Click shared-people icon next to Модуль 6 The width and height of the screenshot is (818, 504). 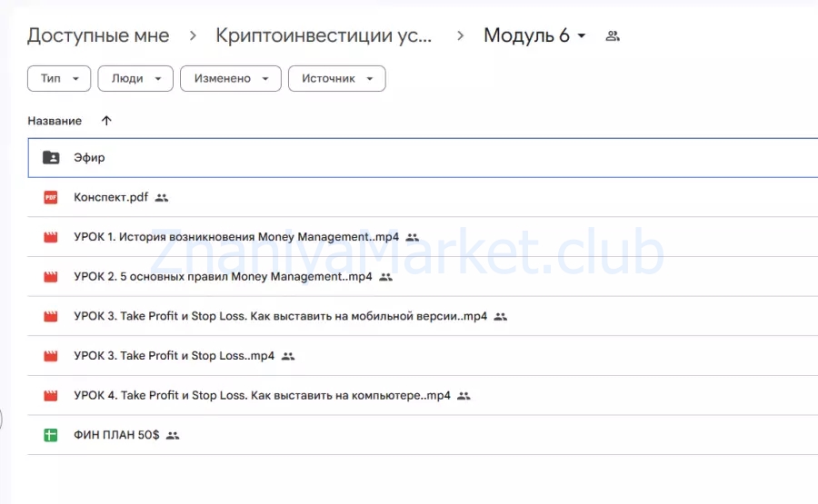[x=613, y=36]
